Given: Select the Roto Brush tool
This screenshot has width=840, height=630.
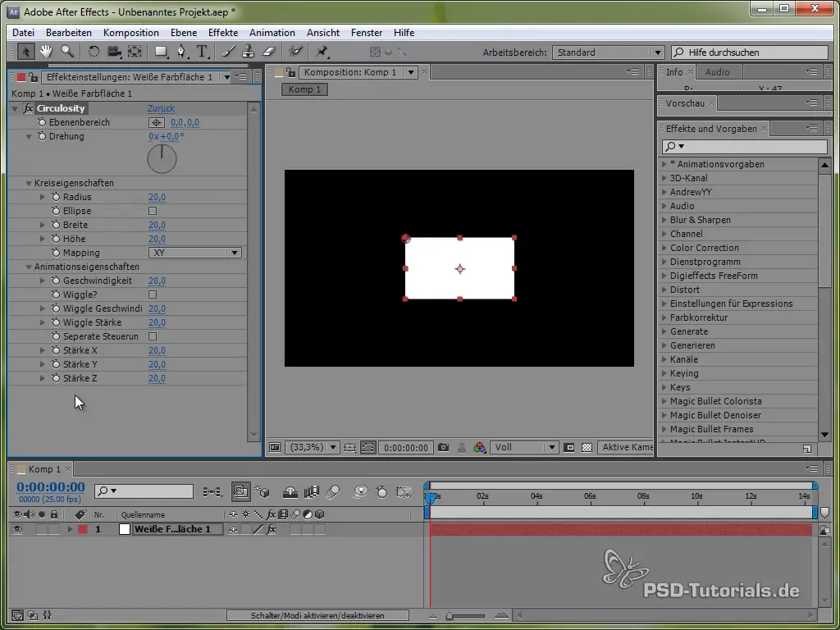Looking at the screenshot, I should [295, 52].
